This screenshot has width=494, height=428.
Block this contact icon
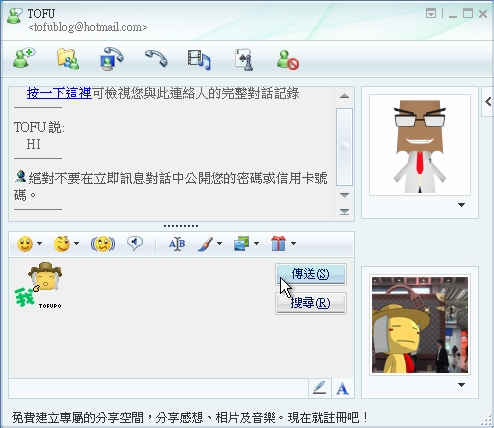pyautogui.click(x=288, y=60)
